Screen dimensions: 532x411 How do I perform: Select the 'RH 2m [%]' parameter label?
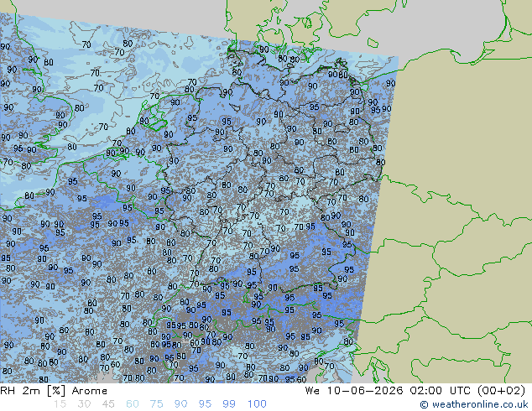point(33,391)
